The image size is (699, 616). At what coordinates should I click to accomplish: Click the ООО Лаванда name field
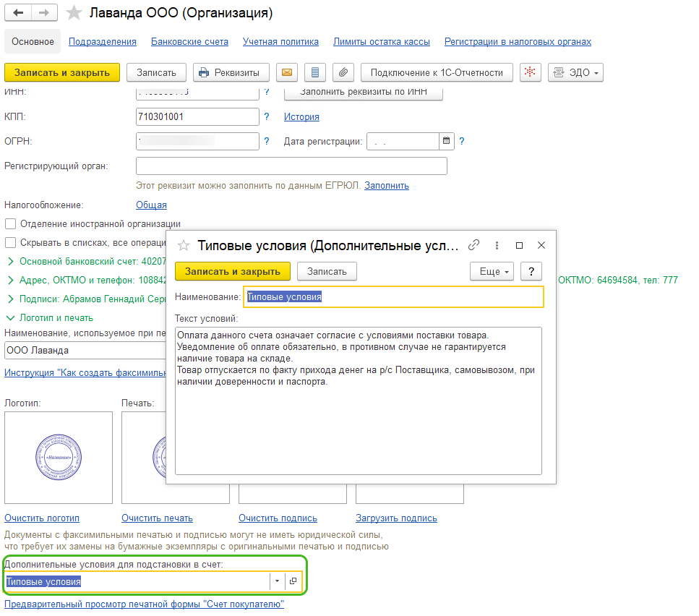click(x=85, y=351)
